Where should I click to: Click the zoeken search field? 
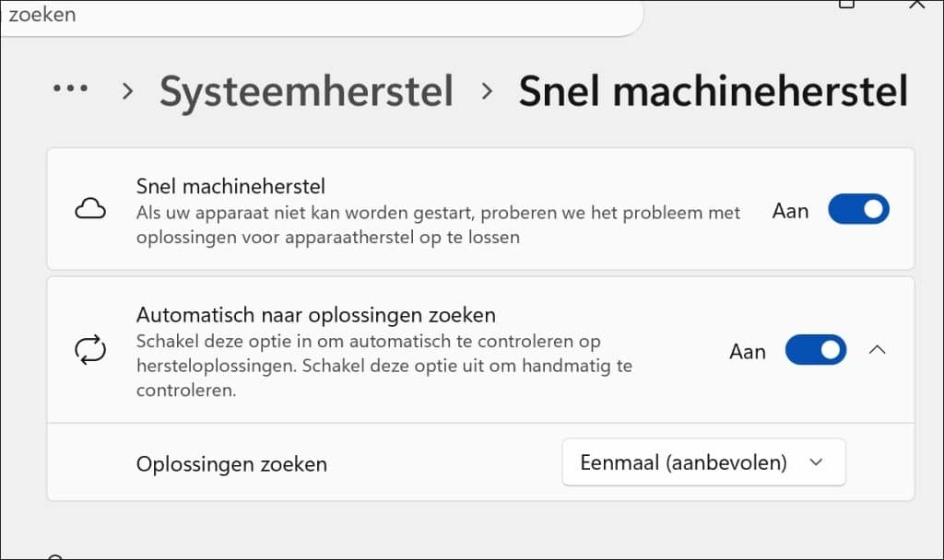click(x=323, y=15)
